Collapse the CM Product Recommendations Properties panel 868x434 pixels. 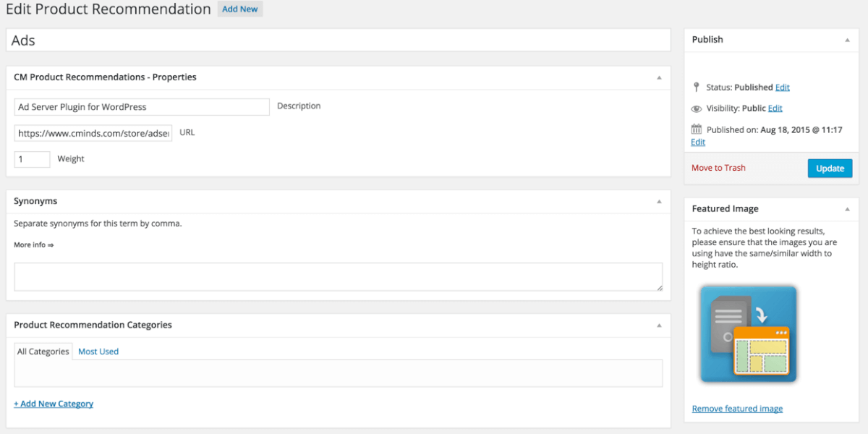click(658, 77)
